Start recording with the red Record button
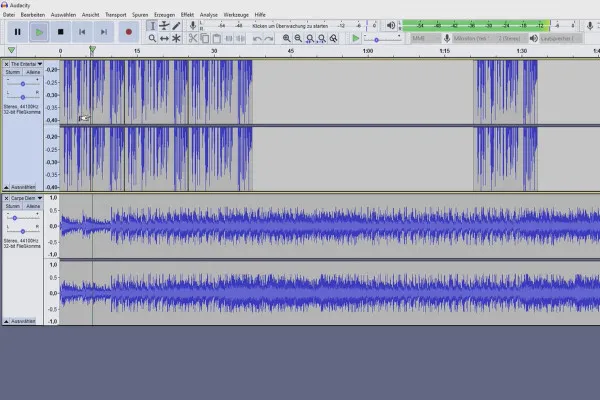The image size is (600, 400). tap(129, 32)
